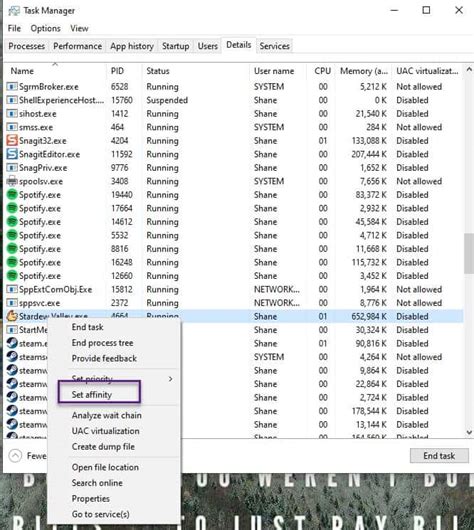Click the steam.exe Steam icon
474x530 pixels.
12,343
